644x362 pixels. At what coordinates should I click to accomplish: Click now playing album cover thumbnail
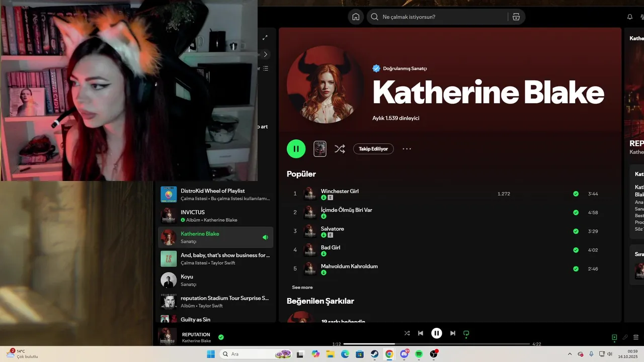(x=168, y=336)
